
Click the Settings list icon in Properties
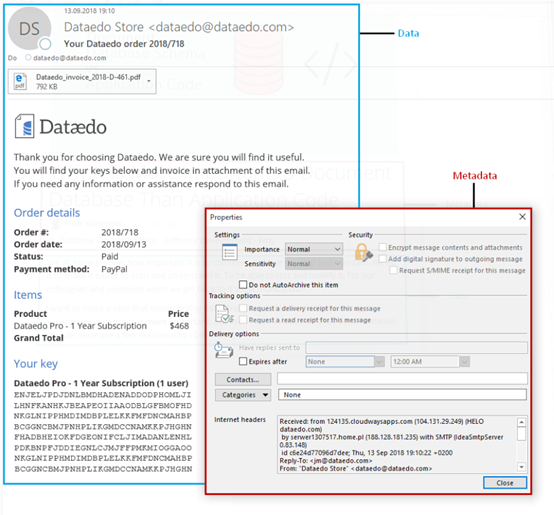[230, 252]
